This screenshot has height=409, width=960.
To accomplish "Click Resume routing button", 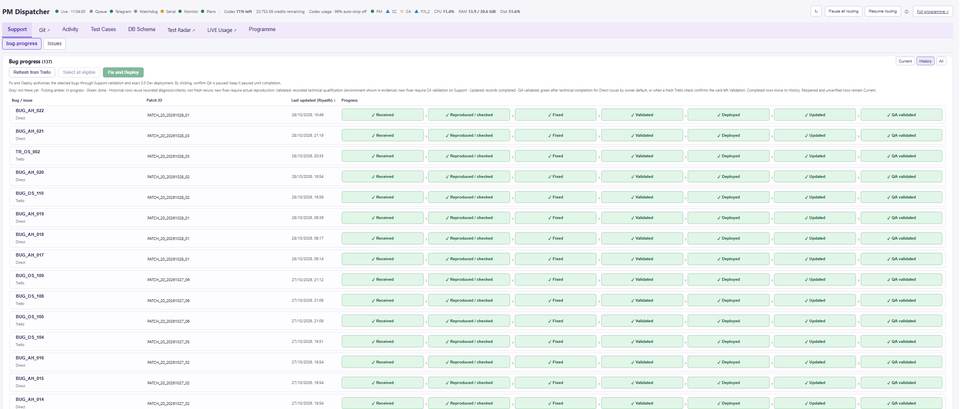I will [x=883, y=11].
